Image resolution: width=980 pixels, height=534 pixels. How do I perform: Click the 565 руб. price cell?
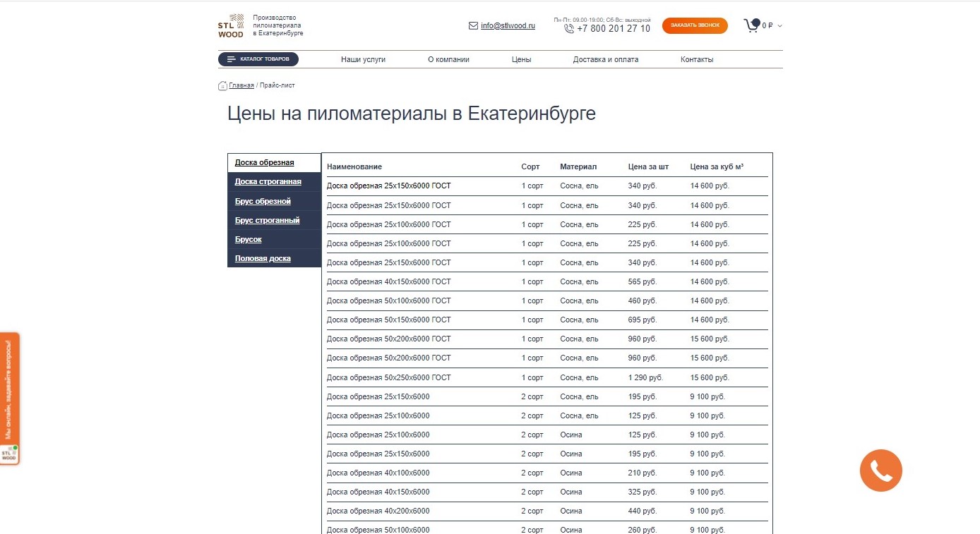tap(642, 281)
